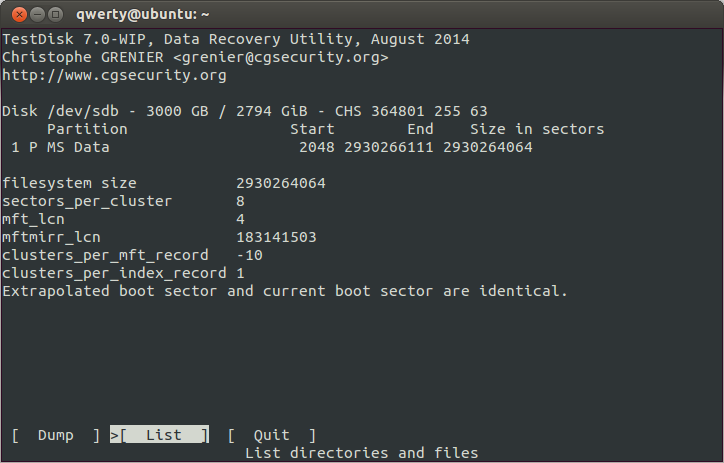Close the terminal window
The image size is (724, 463).
[x=19, y=14]
